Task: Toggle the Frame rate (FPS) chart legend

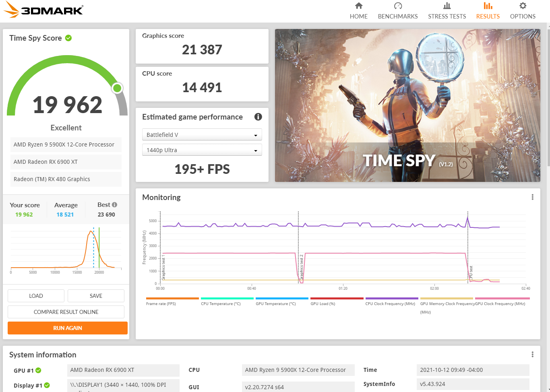Action: 161,303
